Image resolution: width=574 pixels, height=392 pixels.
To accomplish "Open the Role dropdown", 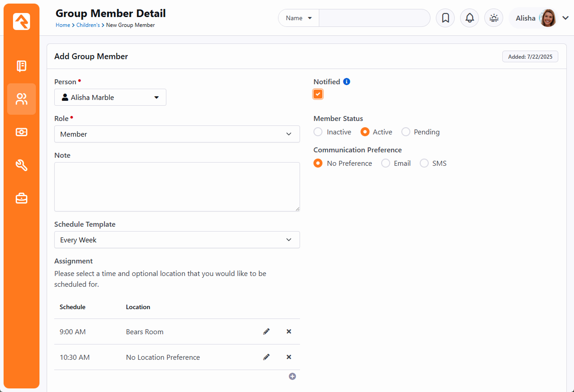I will click(177, 134).
